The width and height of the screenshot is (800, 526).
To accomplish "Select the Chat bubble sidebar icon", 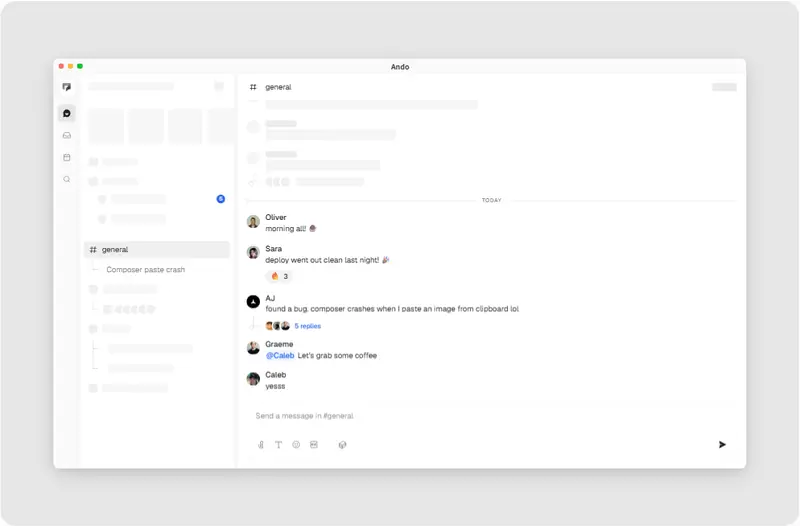I will point(67,113).
